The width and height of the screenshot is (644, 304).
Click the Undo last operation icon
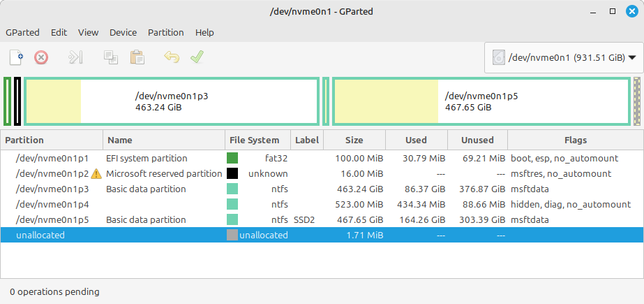point(172,57)
